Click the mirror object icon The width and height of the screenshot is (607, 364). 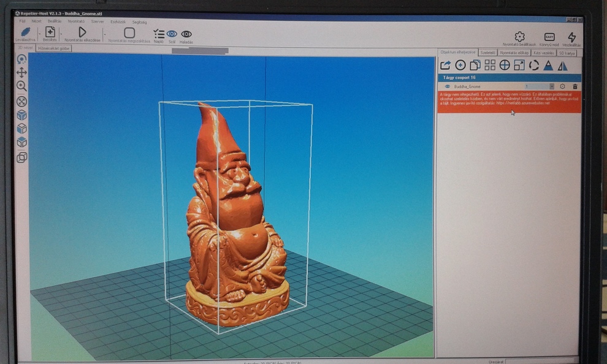point(563,66)
